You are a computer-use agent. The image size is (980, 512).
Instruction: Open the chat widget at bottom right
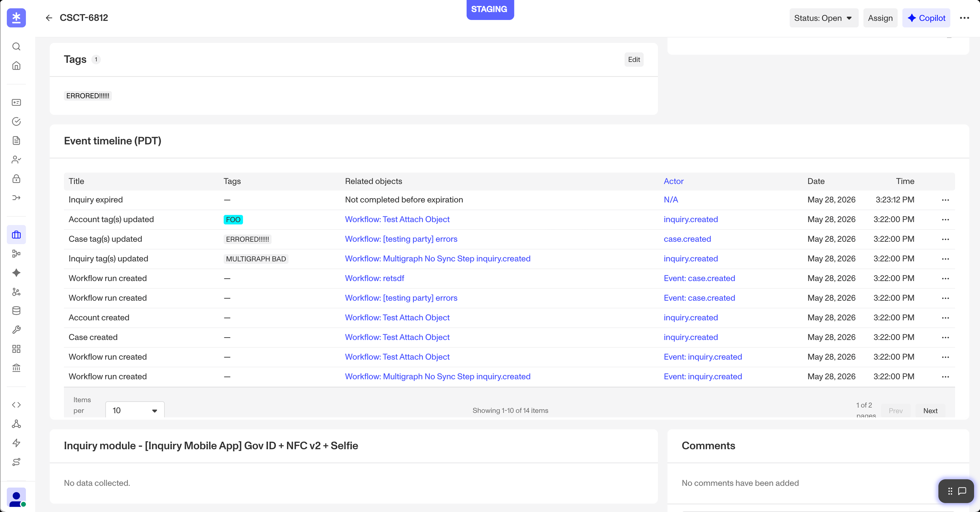[956, 491]
